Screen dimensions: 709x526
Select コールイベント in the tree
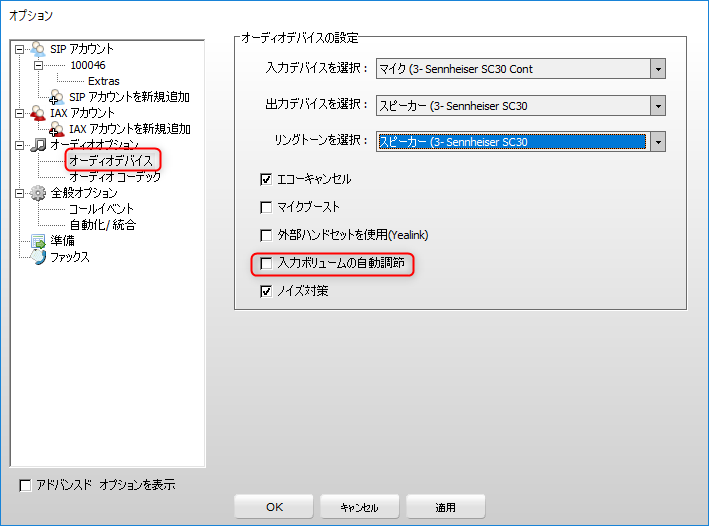pyautogui.click(x=101, y=209)
